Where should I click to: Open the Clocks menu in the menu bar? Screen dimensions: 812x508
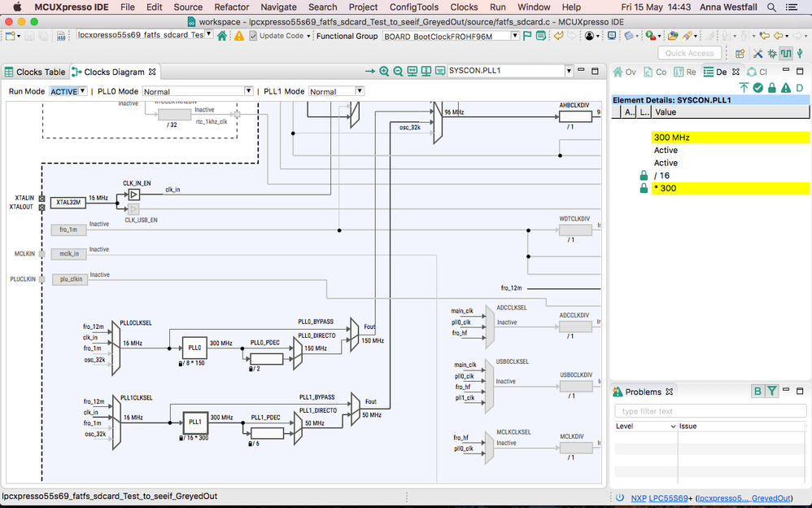(x=464, y=7)
